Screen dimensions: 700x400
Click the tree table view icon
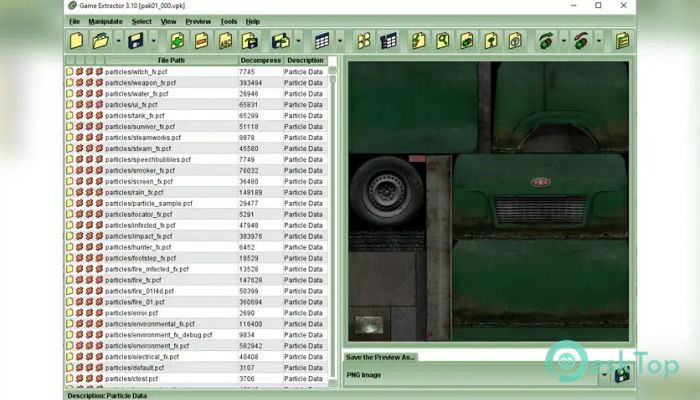(388, 41)
